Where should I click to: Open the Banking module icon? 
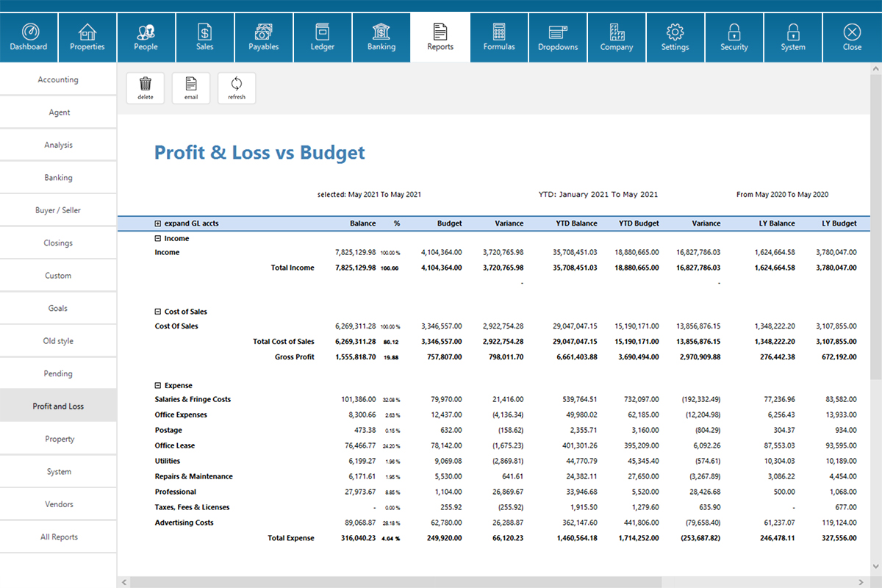[x=381, y=37]
